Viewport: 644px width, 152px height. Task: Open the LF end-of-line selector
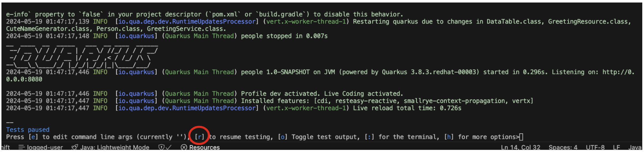[x=616, y=147]
